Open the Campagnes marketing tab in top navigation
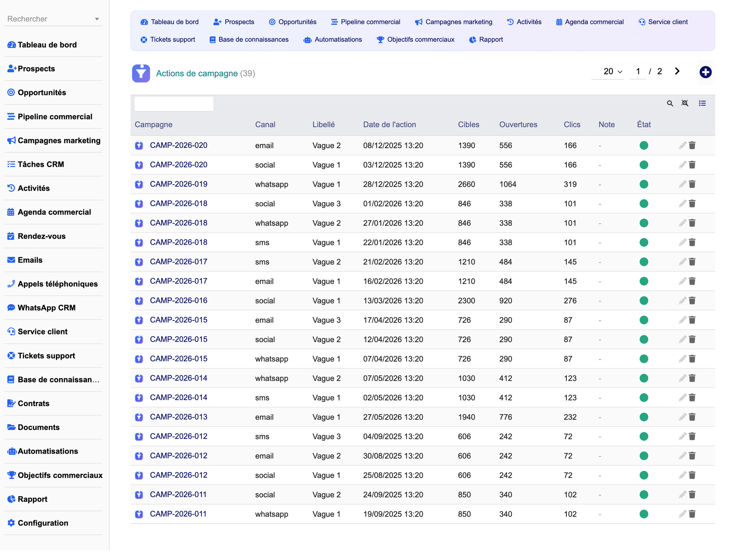 coord(454,22)
